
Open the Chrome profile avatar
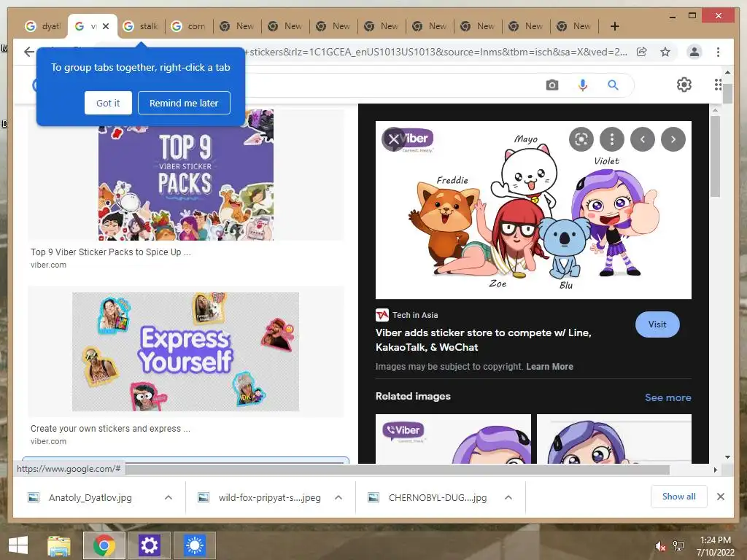pyautogui.click(x=694, y=52)
